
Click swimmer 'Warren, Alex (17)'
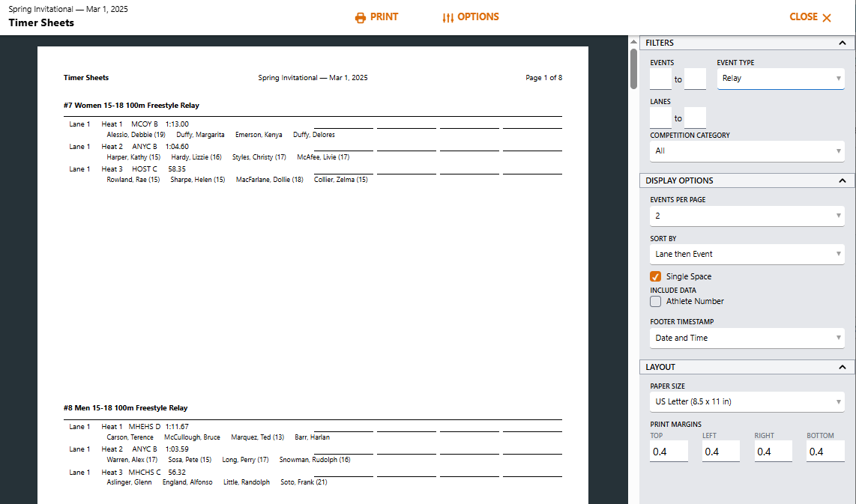coord(132,460)
